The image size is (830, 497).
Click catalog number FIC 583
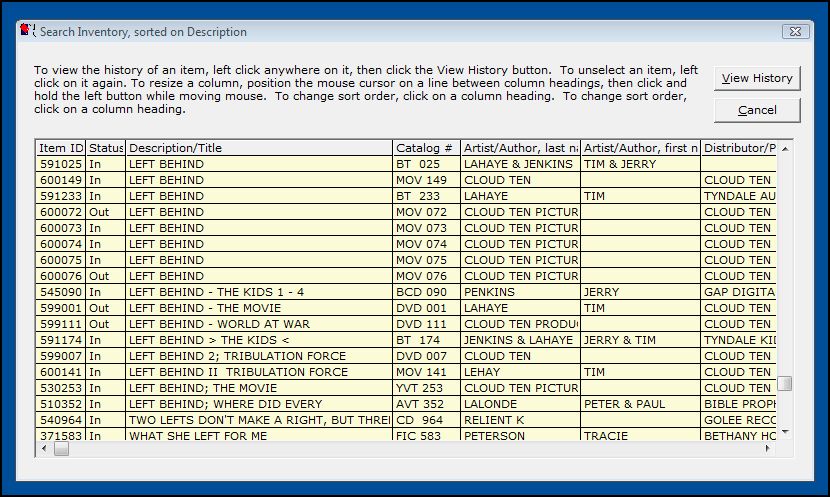[426, 435]
